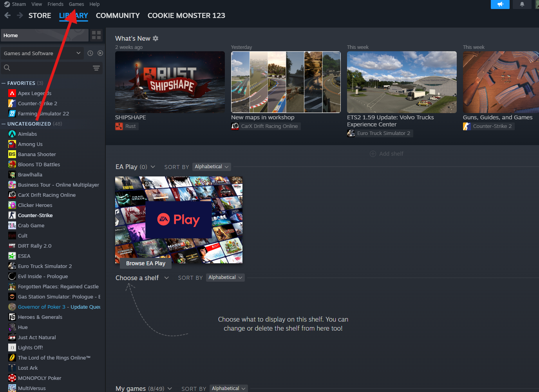Click the advanced filter icon in the search bar
This screenshot has height=392, width=539.
pyautogui.click(x=96, y=68)
